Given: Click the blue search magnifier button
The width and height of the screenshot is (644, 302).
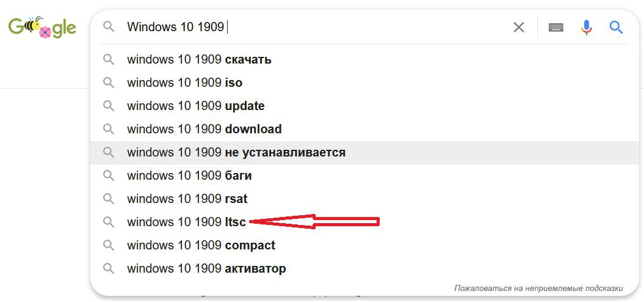Looking at the screenshot, I should [x=616, y=28].
